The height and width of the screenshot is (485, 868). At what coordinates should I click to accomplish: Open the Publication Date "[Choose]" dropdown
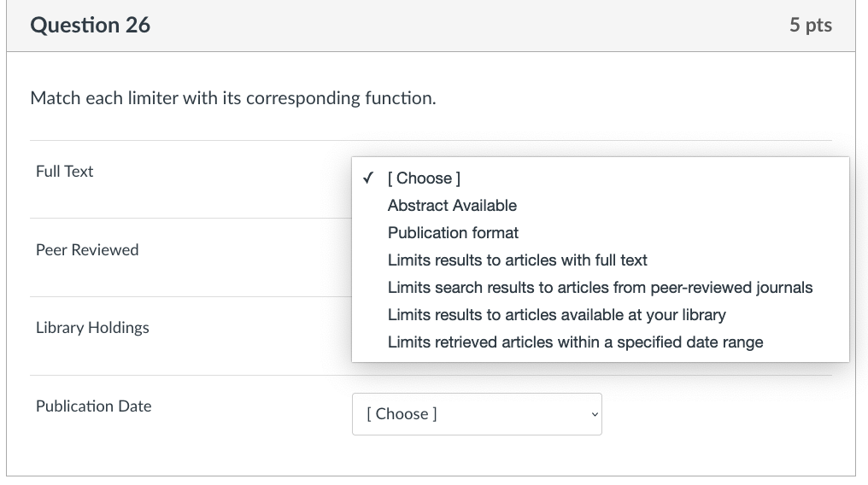click(x=476, y=414)
